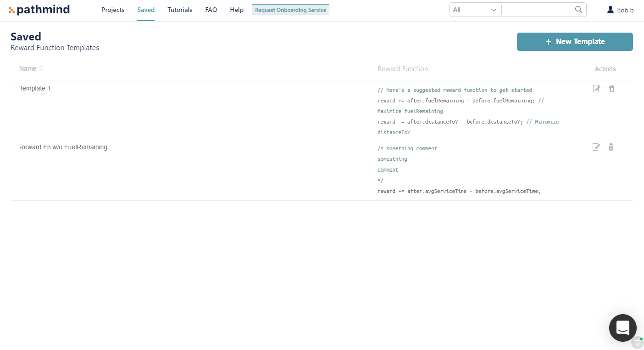Image resolution: width=644 pixels, height=350 pixels.
Task: Focus the search text field
Action: [x=538, y=10]
